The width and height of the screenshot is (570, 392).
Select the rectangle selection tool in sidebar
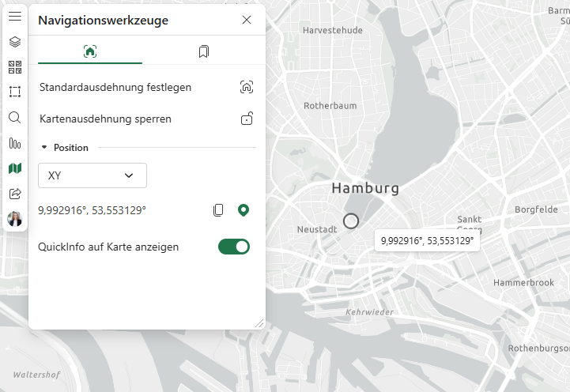point(15,92)
